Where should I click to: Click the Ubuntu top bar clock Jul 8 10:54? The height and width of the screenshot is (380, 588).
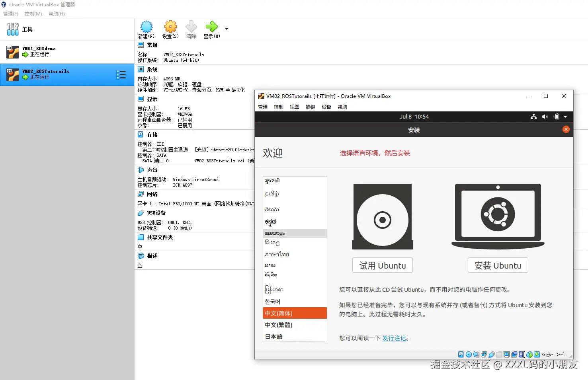pos(414,117)
